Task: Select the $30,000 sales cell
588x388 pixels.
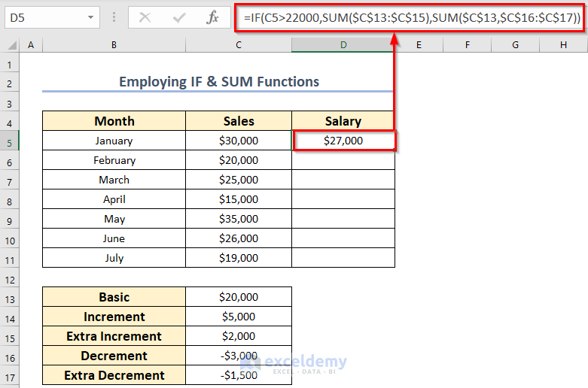Action: click(x=239, y=141)
